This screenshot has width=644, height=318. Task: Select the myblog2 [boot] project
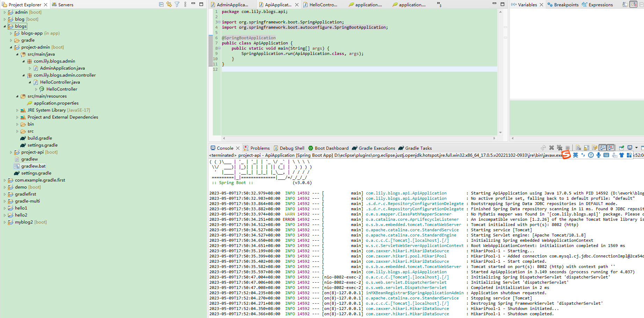(x=31, y=222)
